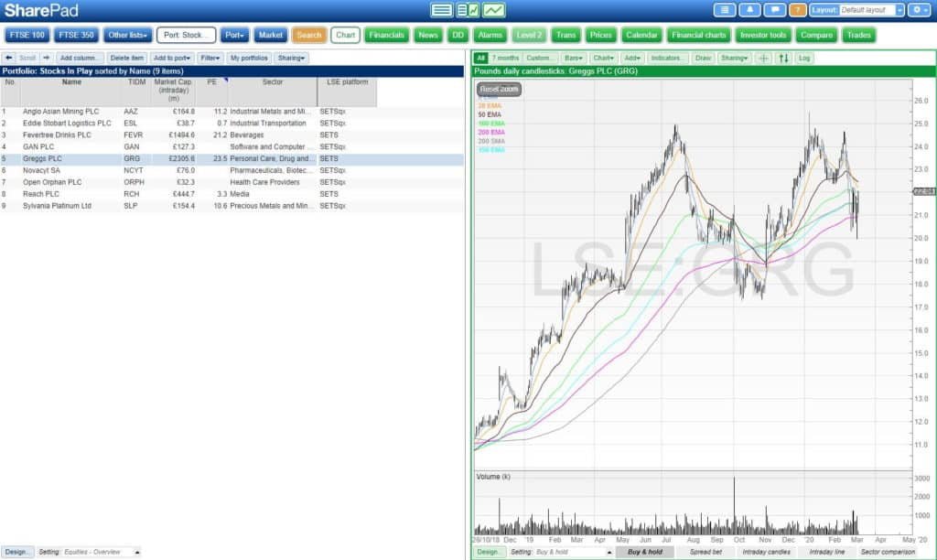Viewport: 937px width, 560px height.
Task: Select the 7 months chart range
Action: (505, 58)
